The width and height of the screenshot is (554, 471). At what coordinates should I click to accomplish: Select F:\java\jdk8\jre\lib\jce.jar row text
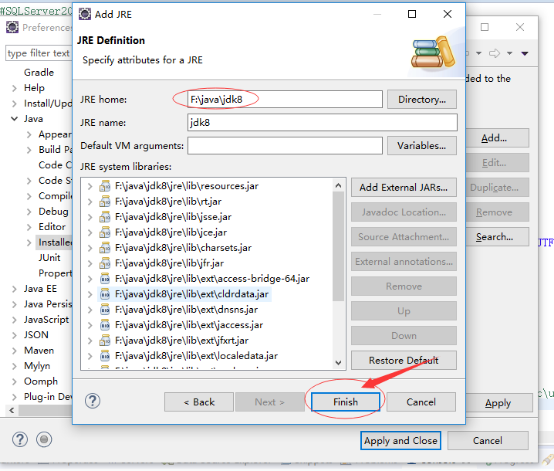[171, 232]
